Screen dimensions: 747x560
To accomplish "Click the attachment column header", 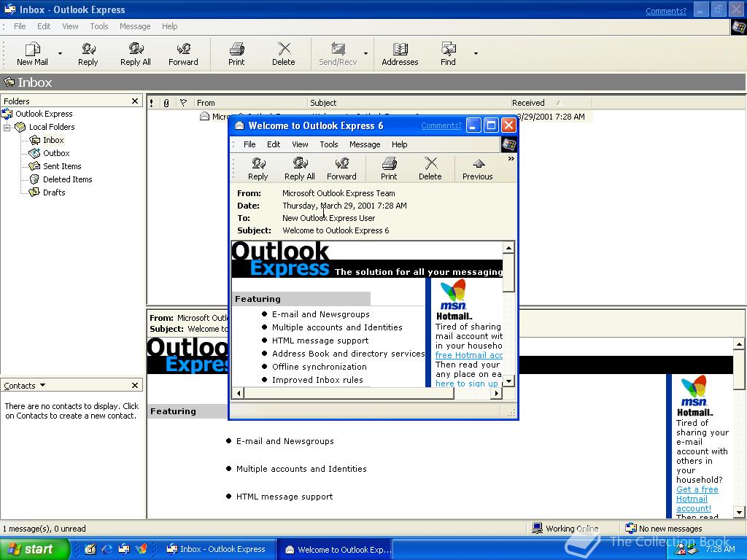I will pyautogui.click(x=166, y=103).
